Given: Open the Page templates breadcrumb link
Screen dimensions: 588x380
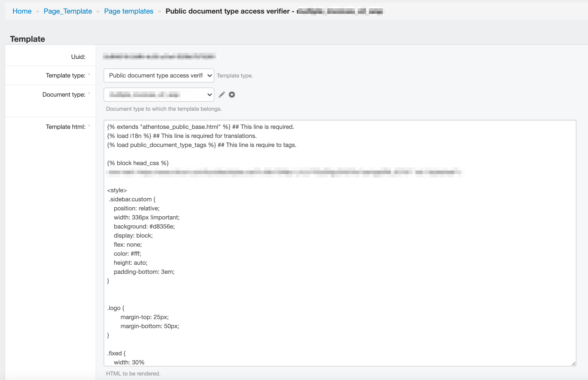Looking at the screenshot, I should 129,11.
